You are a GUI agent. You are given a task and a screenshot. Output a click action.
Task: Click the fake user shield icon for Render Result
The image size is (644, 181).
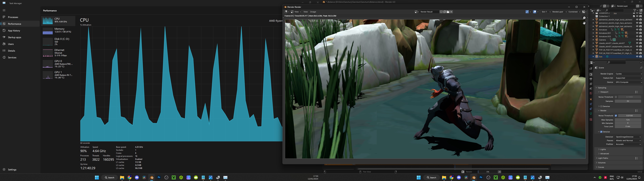pyautogui.click(x=441, y=12)
